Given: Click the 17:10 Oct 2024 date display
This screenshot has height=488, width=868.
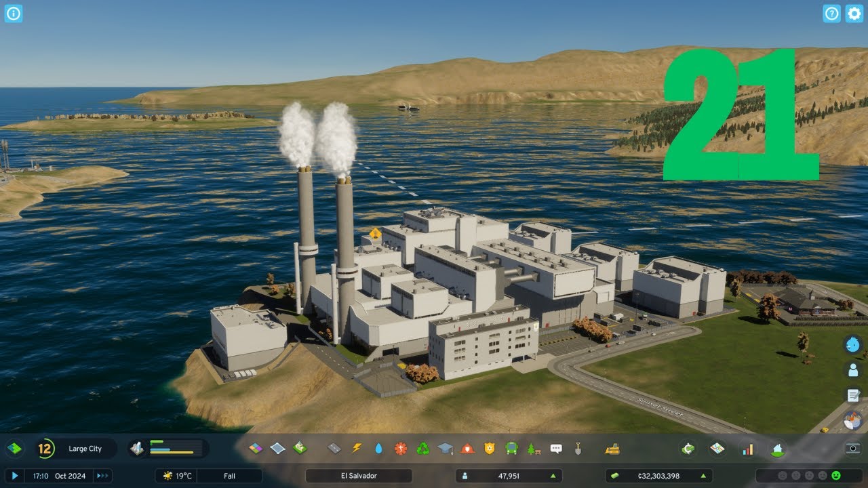Looking at the screenshot, I should click(x=60, y=476).
